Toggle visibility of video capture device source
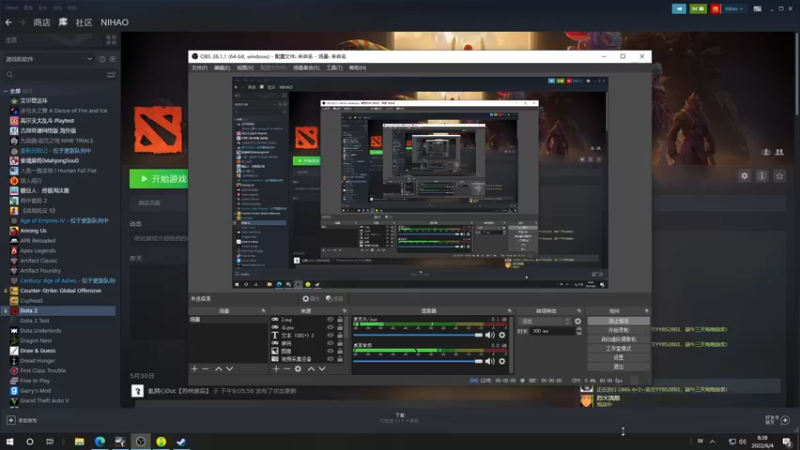The image size is (800, 450). click(x=330, y=359)
